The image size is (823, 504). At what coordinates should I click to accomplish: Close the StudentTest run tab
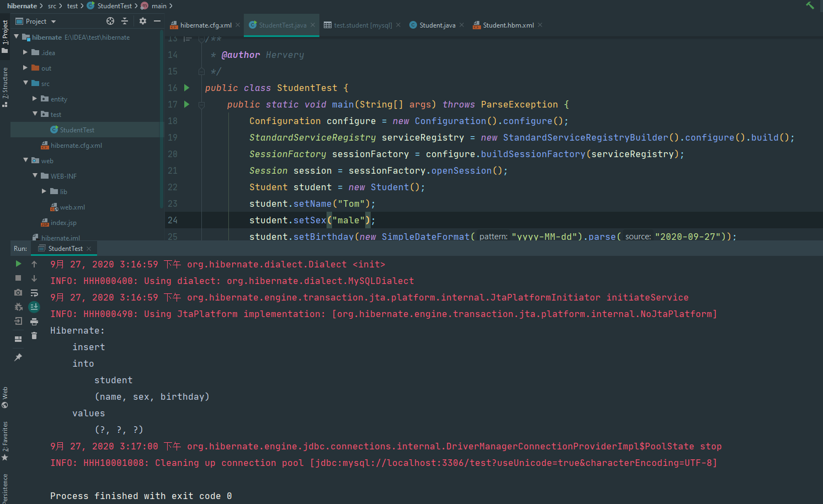[89, 249]
